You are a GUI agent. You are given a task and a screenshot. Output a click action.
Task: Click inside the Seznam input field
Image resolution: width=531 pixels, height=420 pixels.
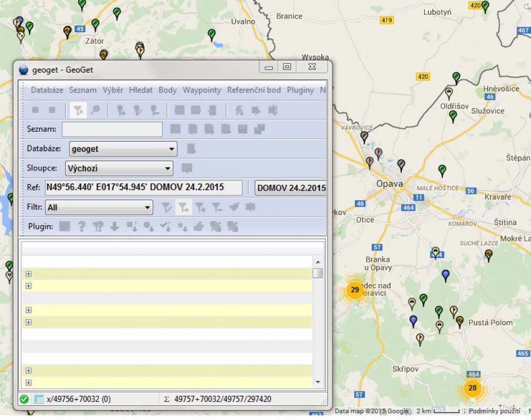112,129
